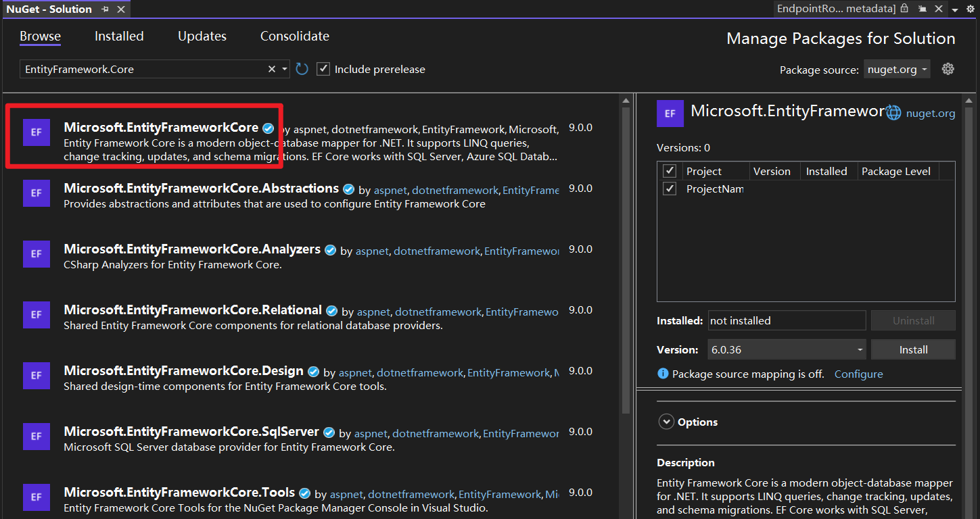Click the EF icon of EntityFrameworkCore.Tools
Screen dimensions: 980x519
pos(37,497)
